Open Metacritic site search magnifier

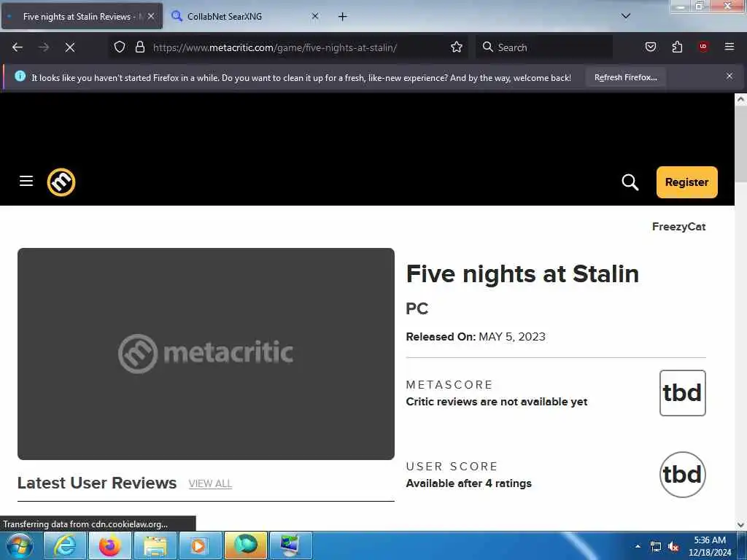(x=630, y=182)
